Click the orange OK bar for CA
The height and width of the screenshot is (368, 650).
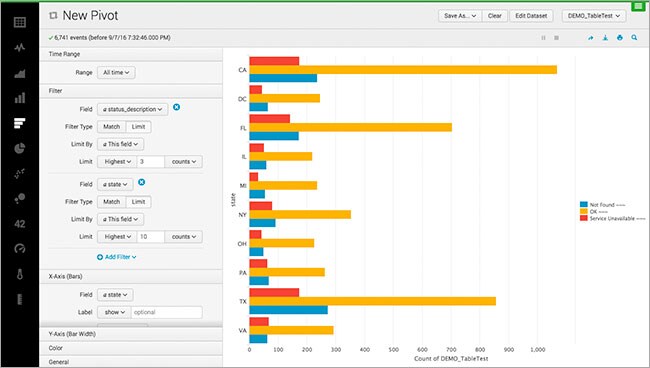[403, 70]
